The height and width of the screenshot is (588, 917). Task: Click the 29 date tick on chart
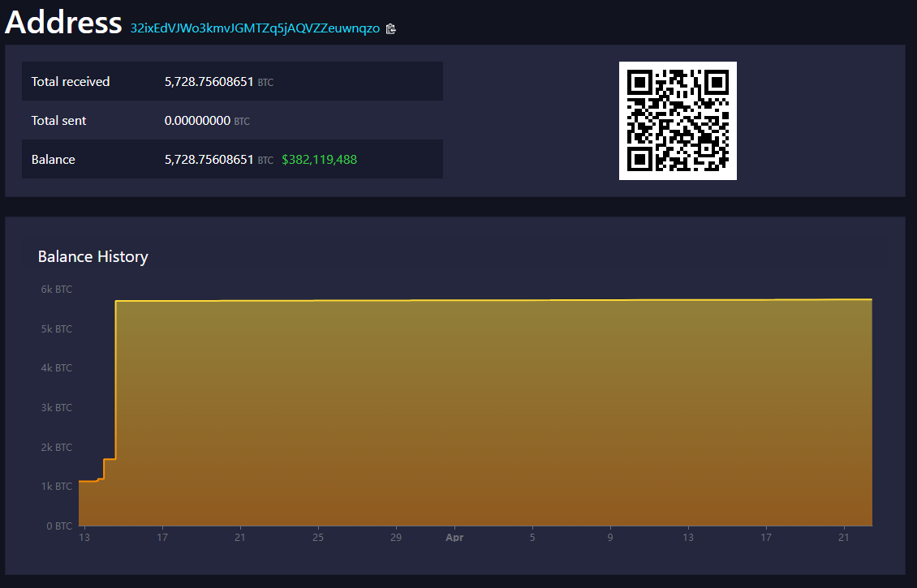coord(396,537)
